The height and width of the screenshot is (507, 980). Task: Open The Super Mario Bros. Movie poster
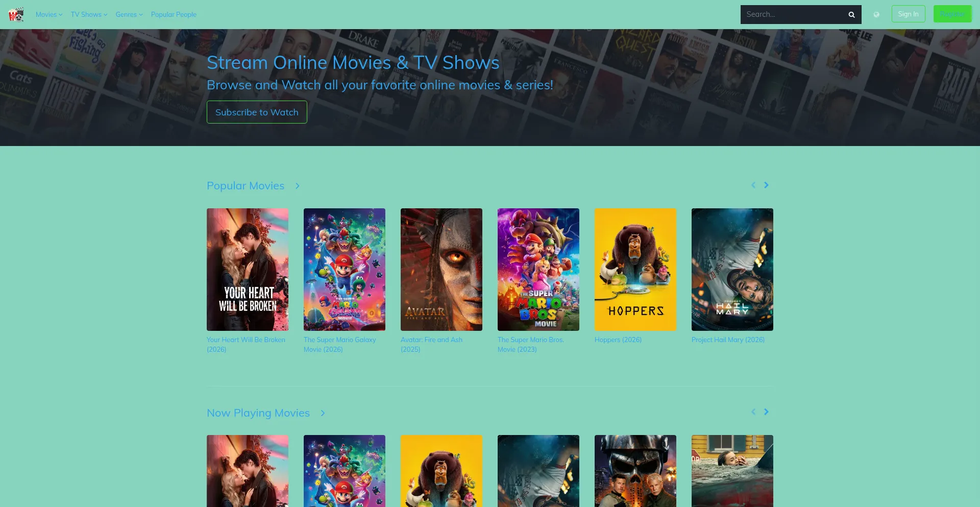[538, 270]
